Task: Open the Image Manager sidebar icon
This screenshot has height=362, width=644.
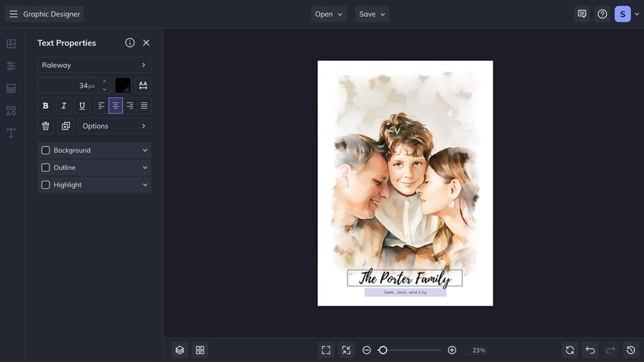Action: pos(11,44)
